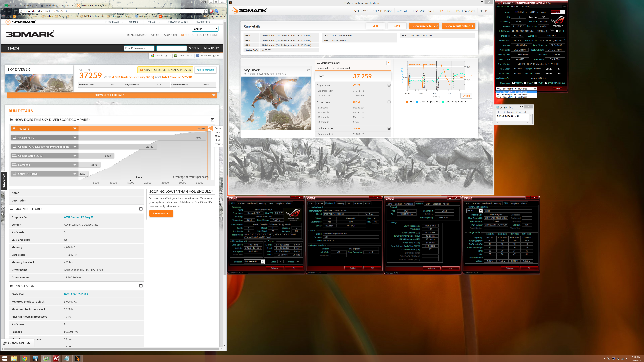
Task: Expand the Notebook comparison dropdown
Action: 74,165
